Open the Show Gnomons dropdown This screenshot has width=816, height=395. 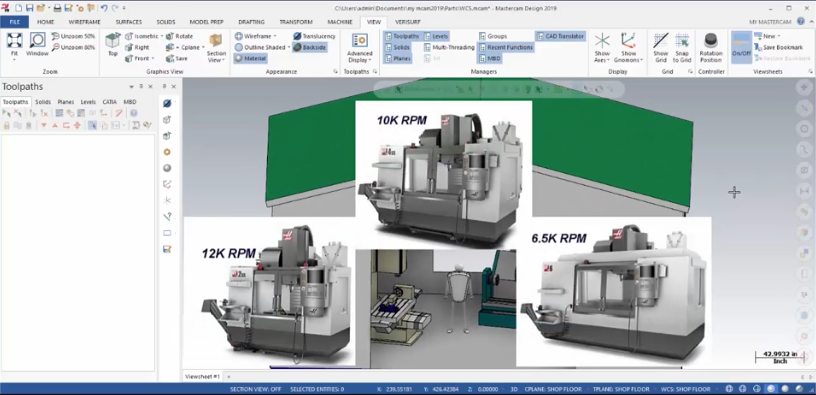pyautogui.click(x=629, y=47)
